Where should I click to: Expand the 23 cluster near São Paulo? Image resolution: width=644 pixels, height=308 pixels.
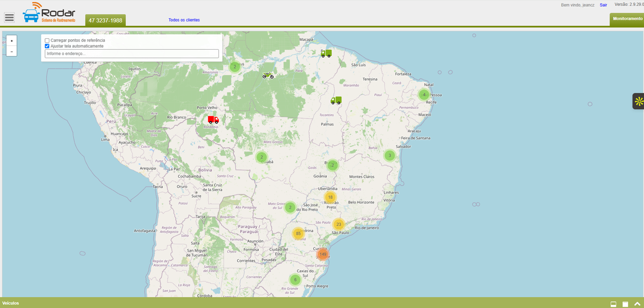point(339,224)
